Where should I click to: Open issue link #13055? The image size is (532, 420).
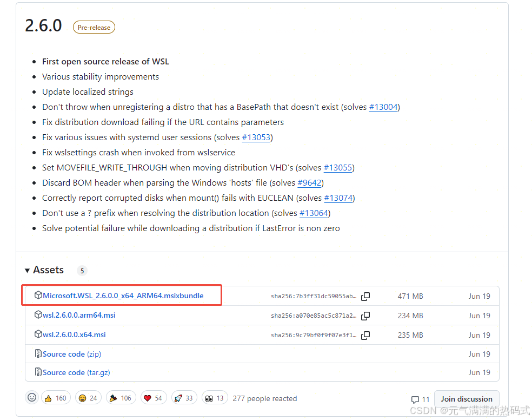[x=338, y=168]
